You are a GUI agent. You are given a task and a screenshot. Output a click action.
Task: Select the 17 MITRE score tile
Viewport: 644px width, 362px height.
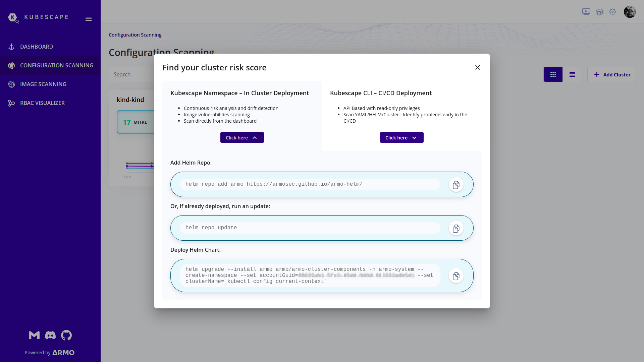(x=136, y=122)
